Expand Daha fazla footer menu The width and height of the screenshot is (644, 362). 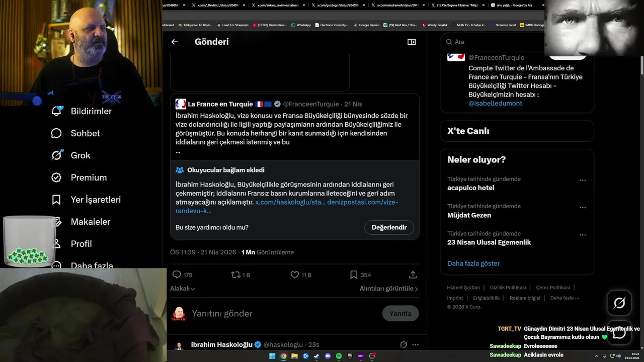(565, 298)
